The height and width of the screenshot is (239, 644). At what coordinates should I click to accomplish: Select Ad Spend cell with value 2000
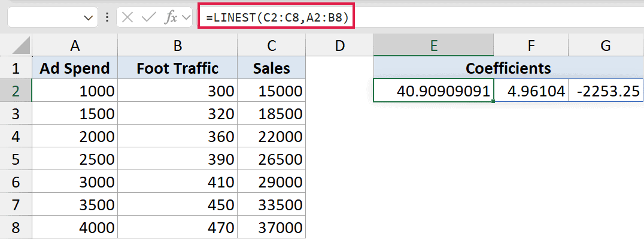coord(75,136)
